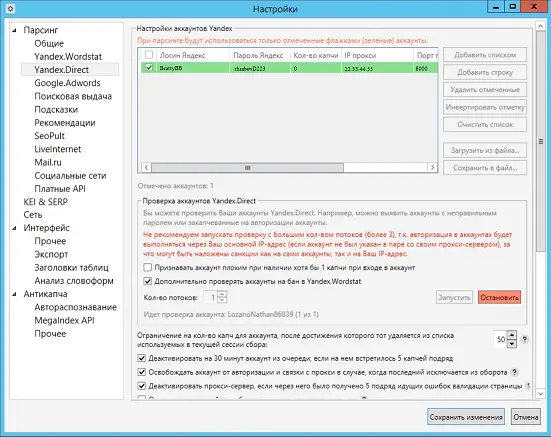Image resolution: width=551 pixels, height=437 pixels.
Task: Click Добавить списком button
Action: coord(485,55)
